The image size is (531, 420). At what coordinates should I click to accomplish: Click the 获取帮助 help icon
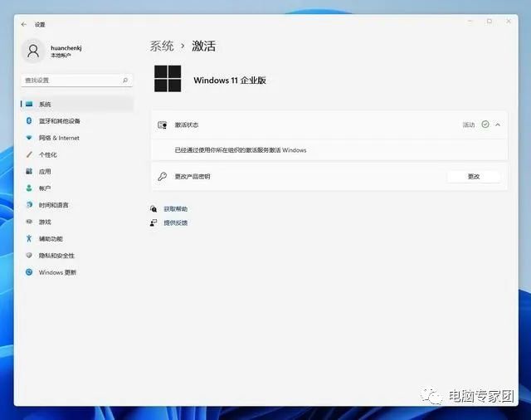[x=153, y=208]
